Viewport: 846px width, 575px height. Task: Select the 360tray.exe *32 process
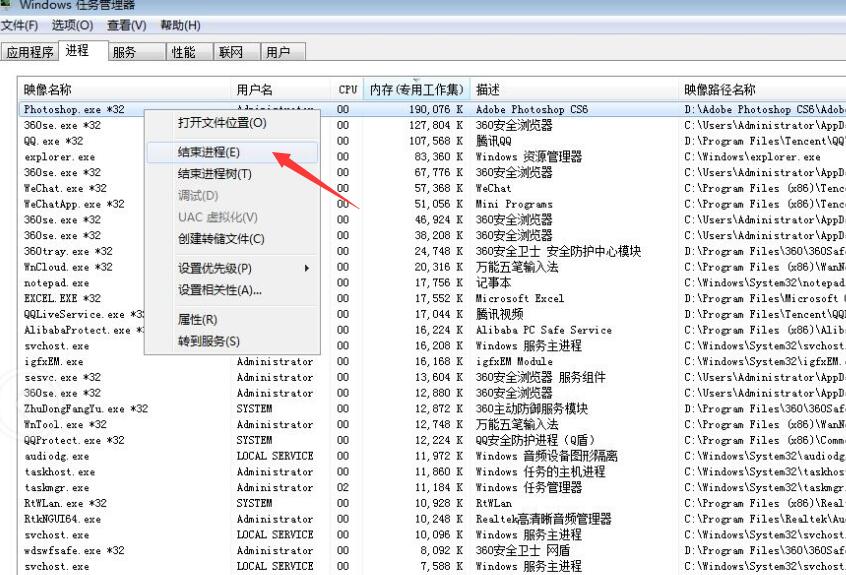(68, 251)
